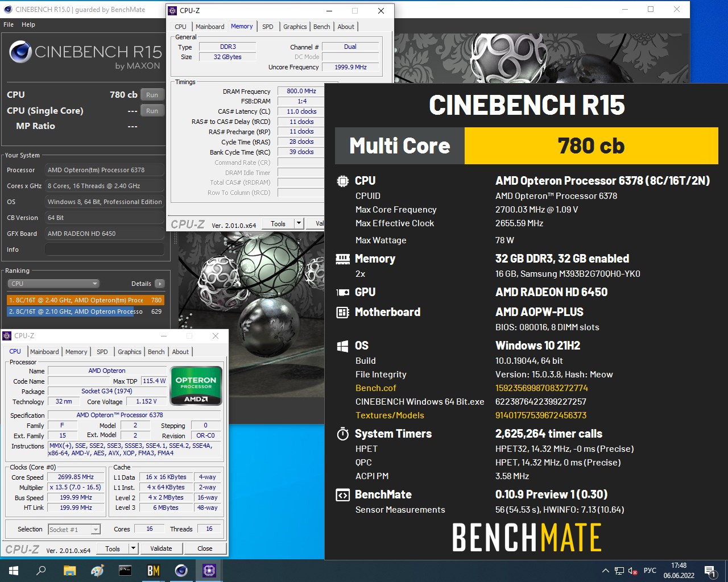
Task: Run the CPU multi-core benchmark
Action: [x=152, y=95]
